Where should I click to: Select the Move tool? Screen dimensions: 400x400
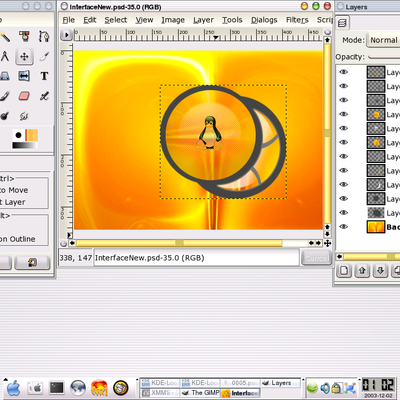click(24, 56)
